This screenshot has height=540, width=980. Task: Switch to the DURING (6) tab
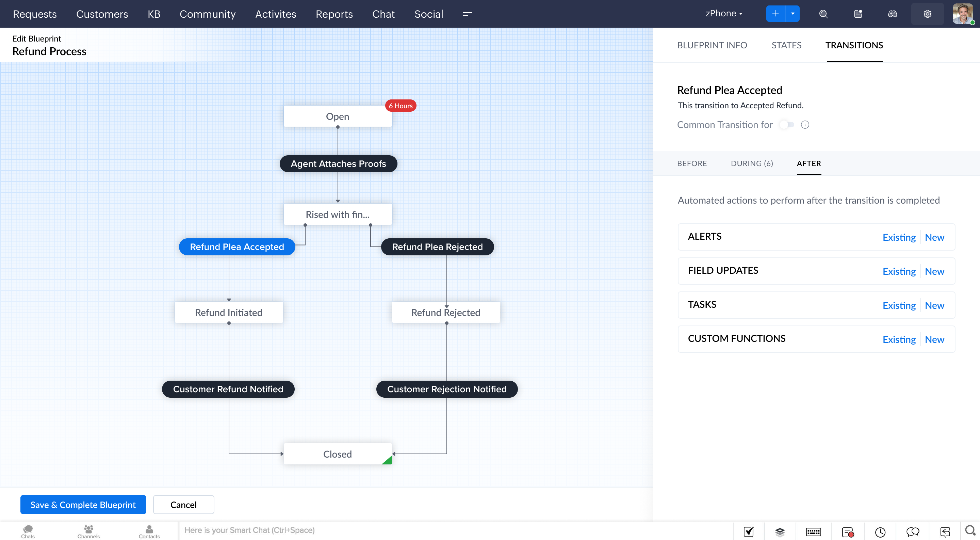point(752,163)
